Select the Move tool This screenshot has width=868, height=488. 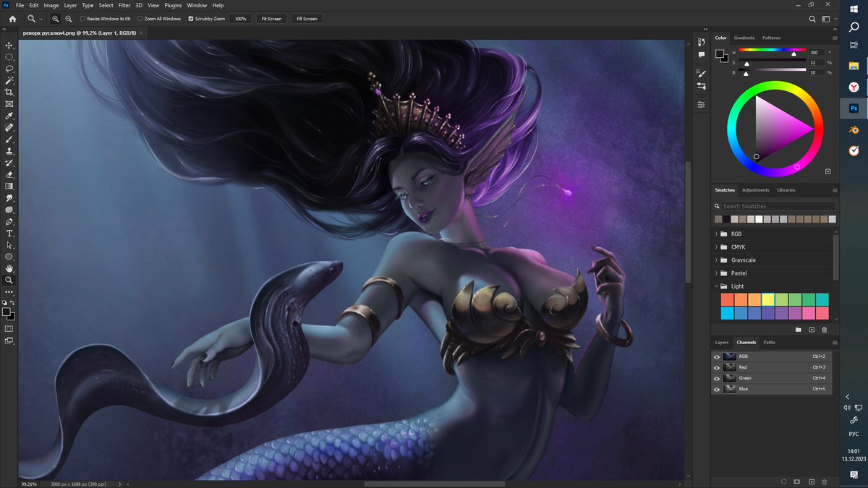tap(9, 46)
